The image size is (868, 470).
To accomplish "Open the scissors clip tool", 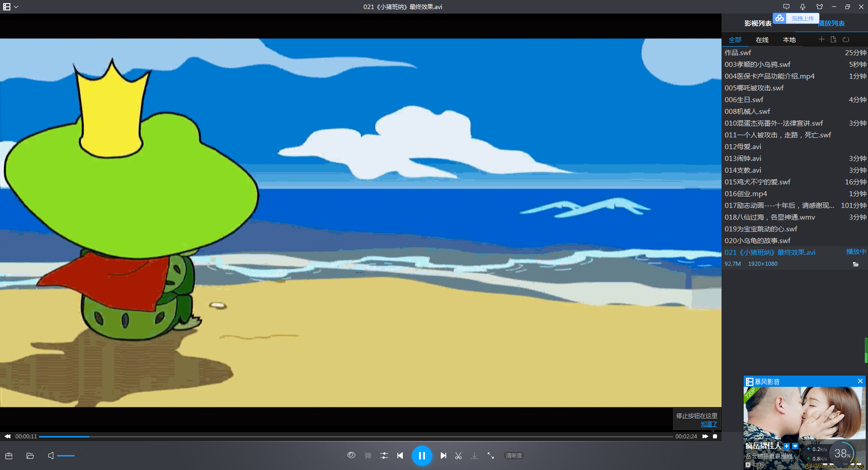I will [x=458, y=456].
